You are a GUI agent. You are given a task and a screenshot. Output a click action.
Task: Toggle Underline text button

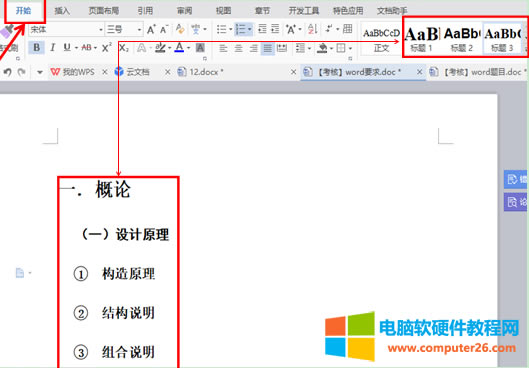click(x=67, y=48)
